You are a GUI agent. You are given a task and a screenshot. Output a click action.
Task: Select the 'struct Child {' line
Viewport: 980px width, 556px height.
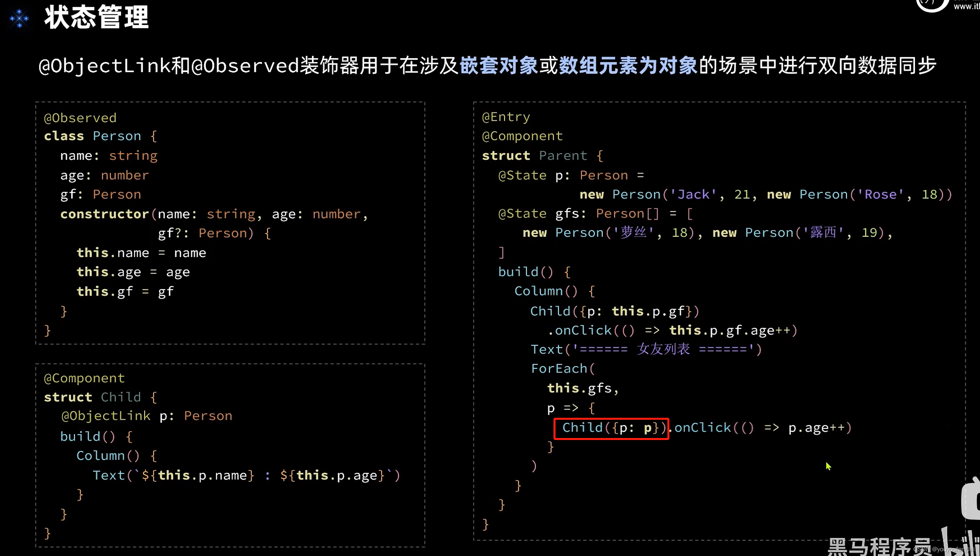pyautogui.click(x=101, y=398)
